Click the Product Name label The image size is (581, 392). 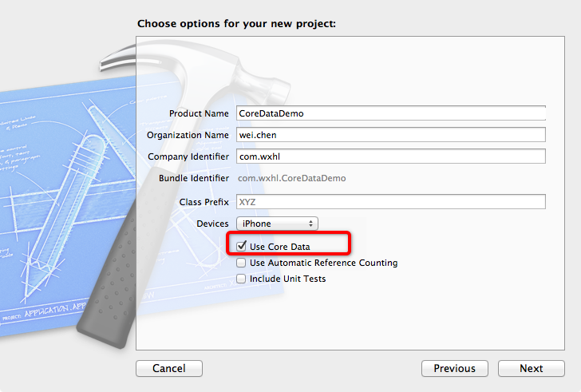[199, 113]
